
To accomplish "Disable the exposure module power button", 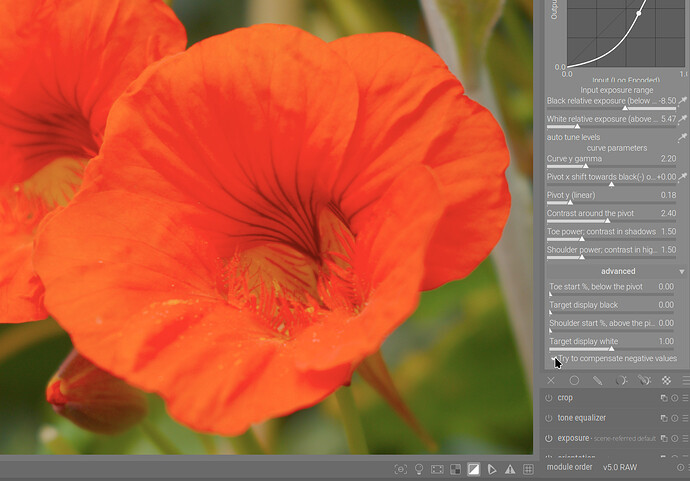I will pos(549,438).
